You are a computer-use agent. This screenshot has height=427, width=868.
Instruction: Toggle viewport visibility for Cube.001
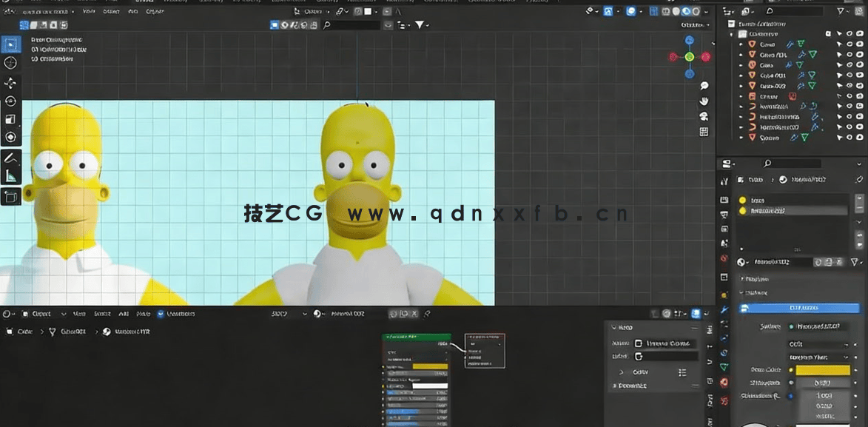[x=850, y=75]
